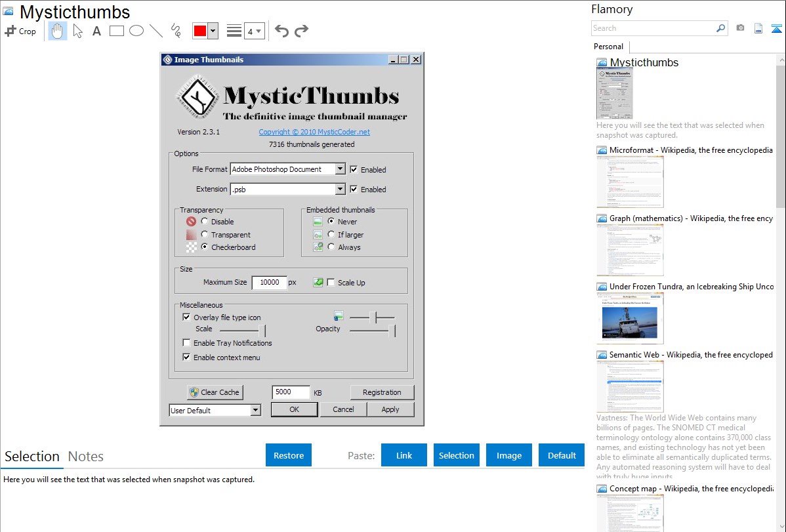Select the text annotation tool
The height and width of the screenshot is (532, 786).
click(x=96, y=31)
